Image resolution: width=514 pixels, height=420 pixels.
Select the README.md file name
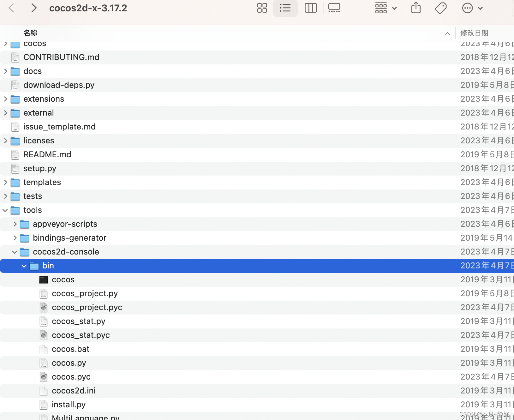coord(47,154)
